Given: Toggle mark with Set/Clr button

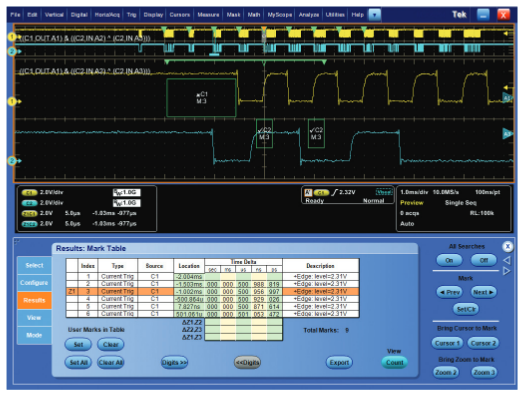Looking at the screenshot, I should 466,309.
